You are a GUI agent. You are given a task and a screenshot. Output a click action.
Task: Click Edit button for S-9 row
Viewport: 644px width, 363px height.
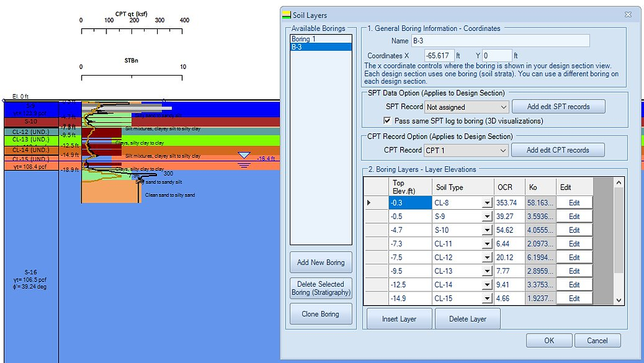click(574, 216)
